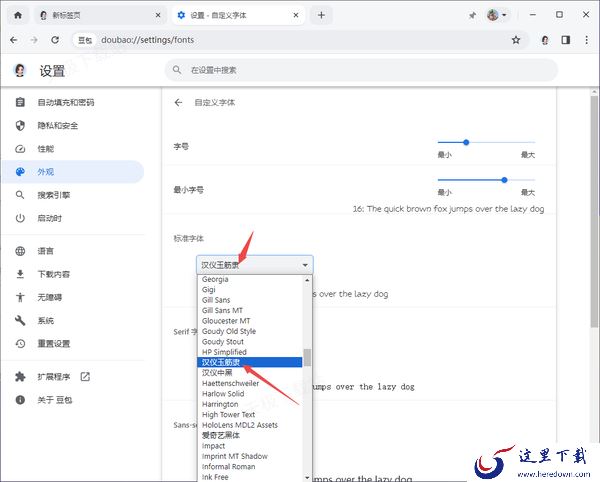Select Georgia from the font list
The height and width of the screenshot is (482, 600).
(215, 279)
